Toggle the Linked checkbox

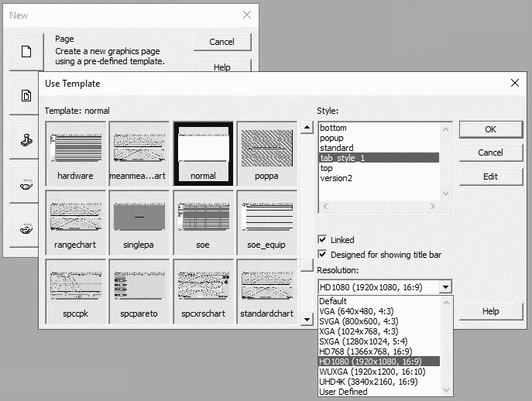point(322,240)
